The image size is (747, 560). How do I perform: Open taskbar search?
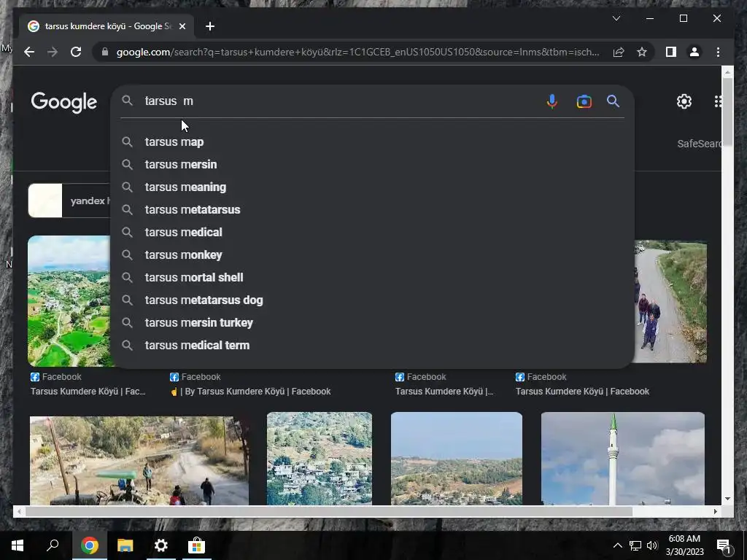click(53, 545)
